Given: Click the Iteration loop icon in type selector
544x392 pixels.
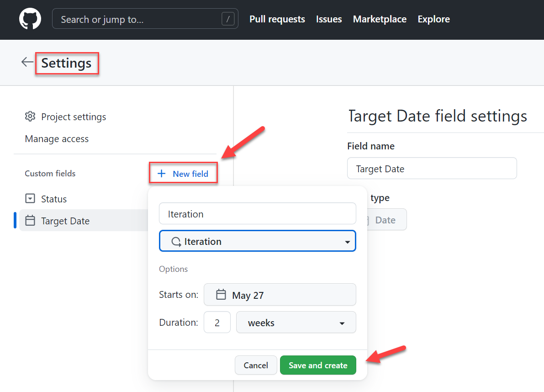Looking at the screenshot, I should (x=176, y=241).
